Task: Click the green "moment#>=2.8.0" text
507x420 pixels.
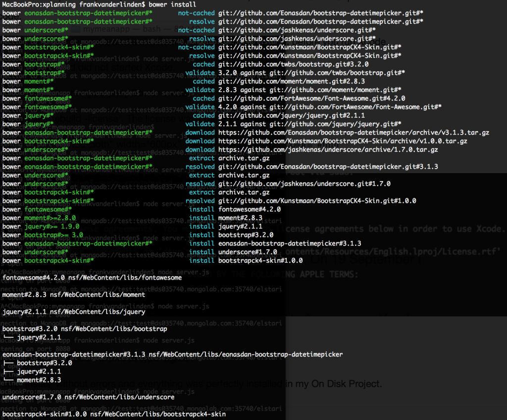Action: (50, 218)
